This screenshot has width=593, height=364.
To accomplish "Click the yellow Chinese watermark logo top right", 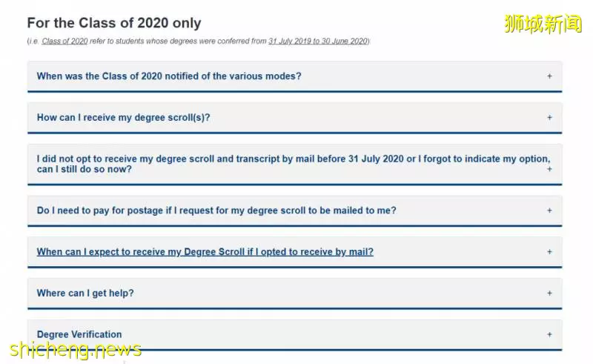I will pyautogui.click(x=543, y=24).
